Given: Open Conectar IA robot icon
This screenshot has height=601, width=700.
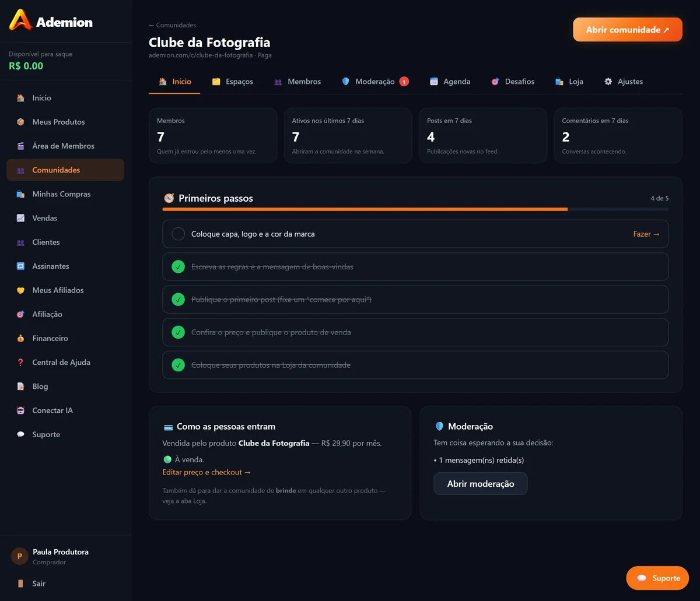Looking at the screenshot, I should click(x=20, y=410).
